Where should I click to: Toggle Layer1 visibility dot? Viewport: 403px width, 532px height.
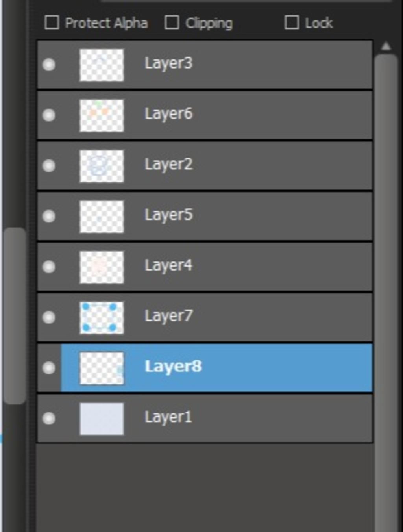pyautogui.click(x=49, y=418)
